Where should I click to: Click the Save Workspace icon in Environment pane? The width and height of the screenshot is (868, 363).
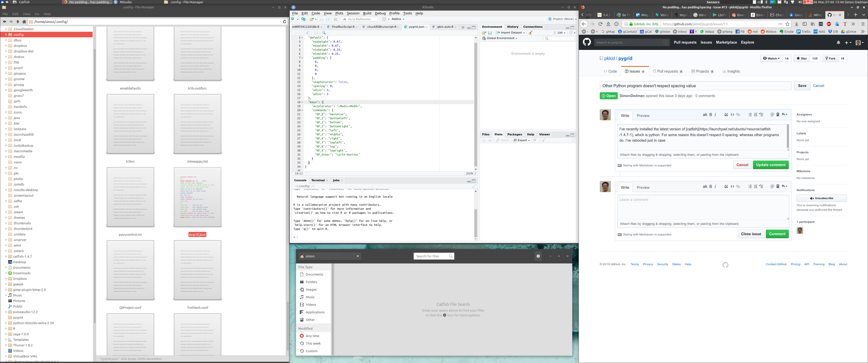[x=490, y=33]
